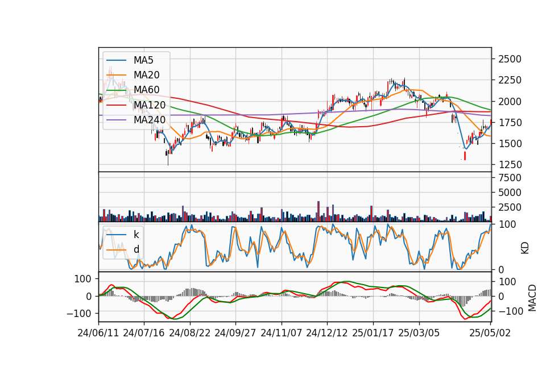Click the MA120 legend label
The width and height of the screenshot is (546, 392).
(x=150, y=105)
